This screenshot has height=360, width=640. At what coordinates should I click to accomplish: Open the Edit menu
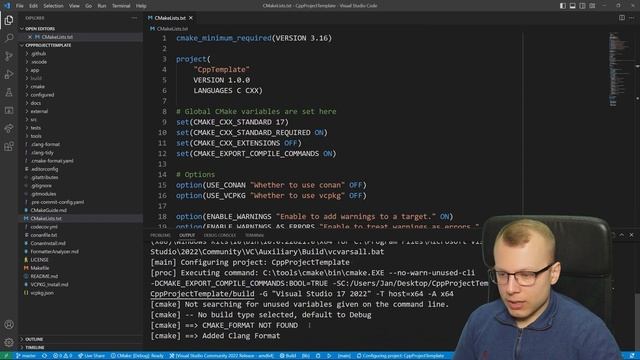coord(33,6)
